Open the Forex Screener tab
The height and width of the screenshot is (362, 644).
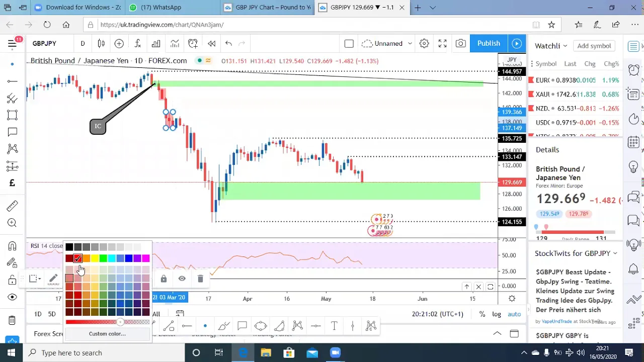48,334
